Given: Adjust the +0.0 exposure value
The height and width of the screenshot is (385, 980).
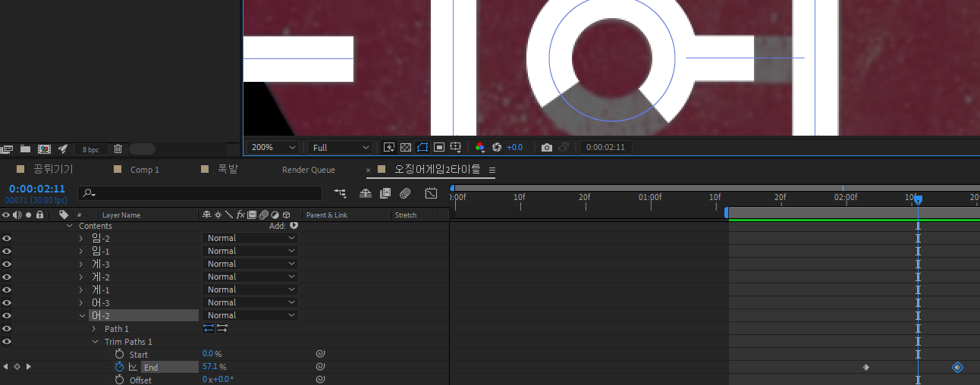Looking at the screenshot, I should [514, 147].
